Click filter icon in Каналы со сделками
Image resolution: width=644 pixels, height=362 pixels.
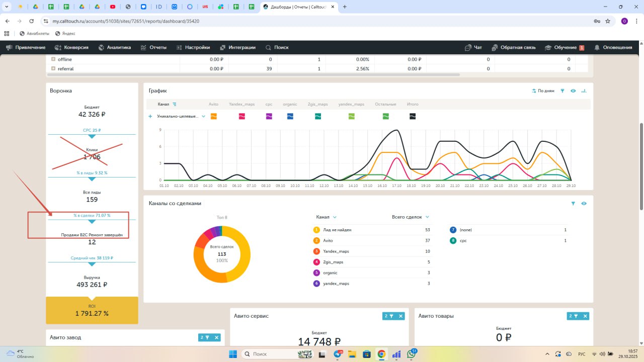point(573,204)
